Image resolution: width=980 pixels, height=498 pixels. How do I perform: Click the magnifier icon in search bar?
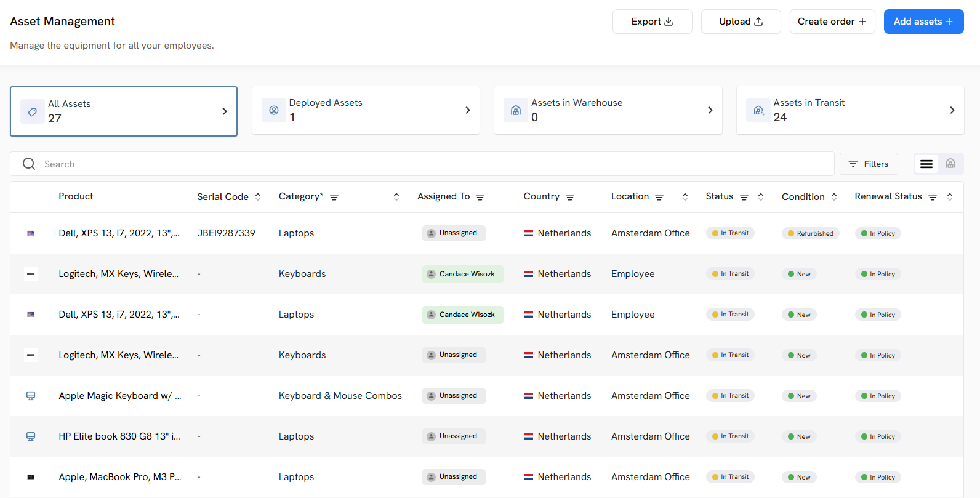click(29, 164)
